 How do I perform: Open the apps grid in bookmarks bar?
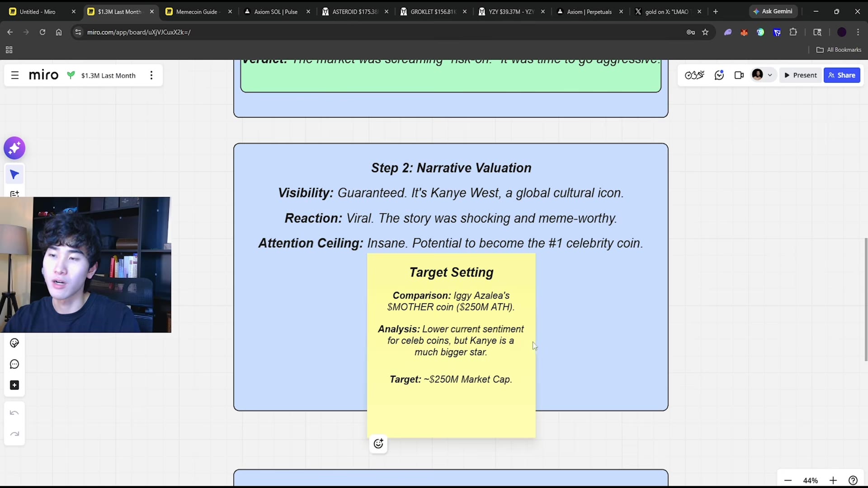click(x=9, y=50)
